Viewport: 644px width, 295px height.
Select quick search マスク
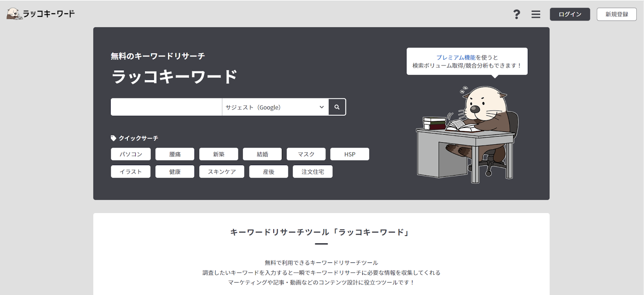(306, 154)
